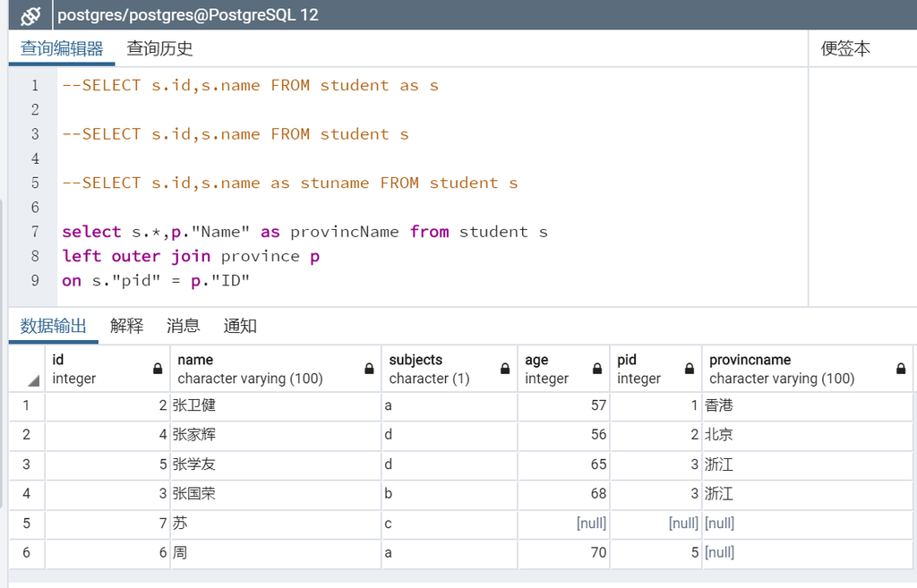Open the 查询编辑器 tab
Screen dimensions: 917x588
pos(62,48)
